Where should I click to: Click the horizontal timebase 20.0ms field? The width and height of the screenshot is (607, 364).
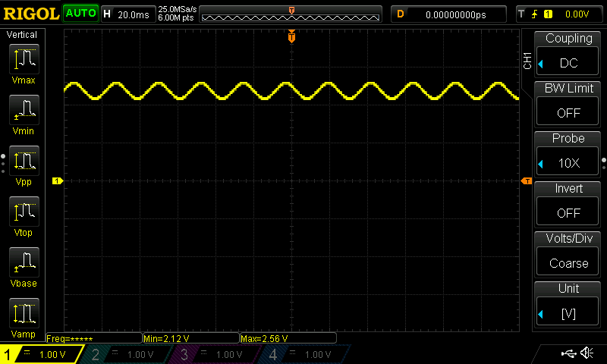coord(128,14)
